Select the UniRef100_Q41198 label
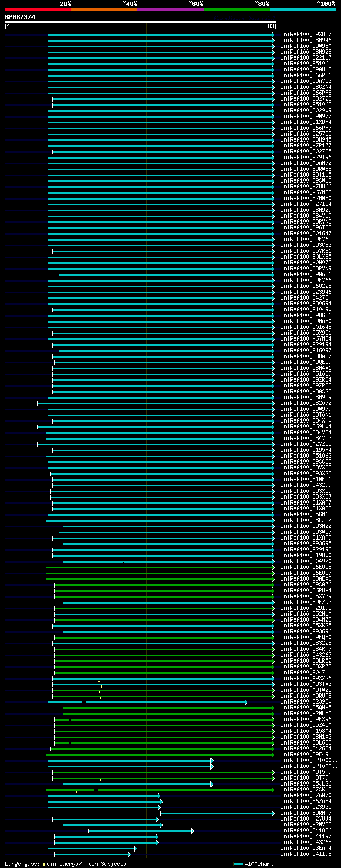This screenshot has height=868, width=341. 306,854
